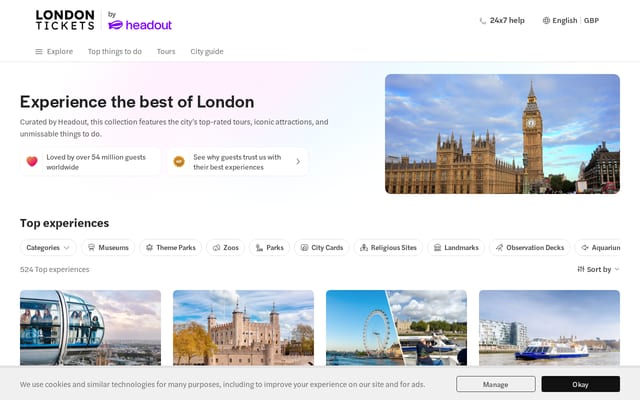Select the City Cards filter chip

pos(322,247)
